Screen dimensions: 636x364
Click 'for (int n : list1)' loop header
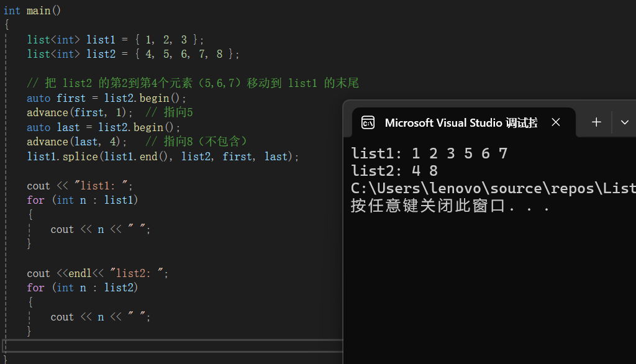coord(83,200)
